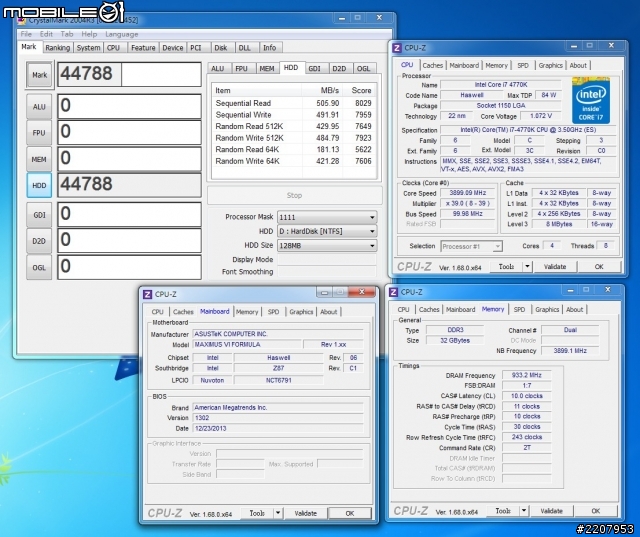Open the File menu in CrystalMark
Screen dimensions: 640x537
pyautogui.click(x=26, y=34)
